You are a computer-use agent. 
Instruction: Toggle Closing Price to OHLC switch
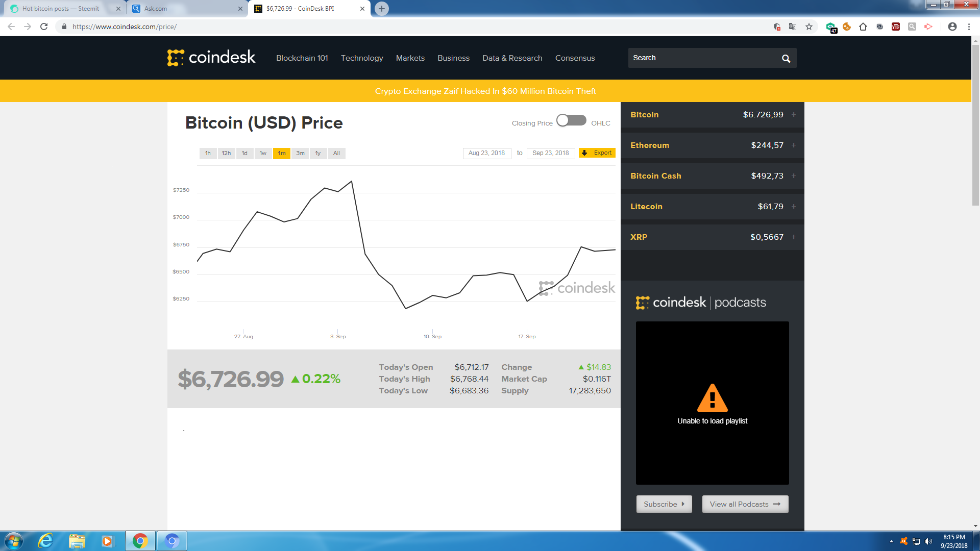pos(571,120)
